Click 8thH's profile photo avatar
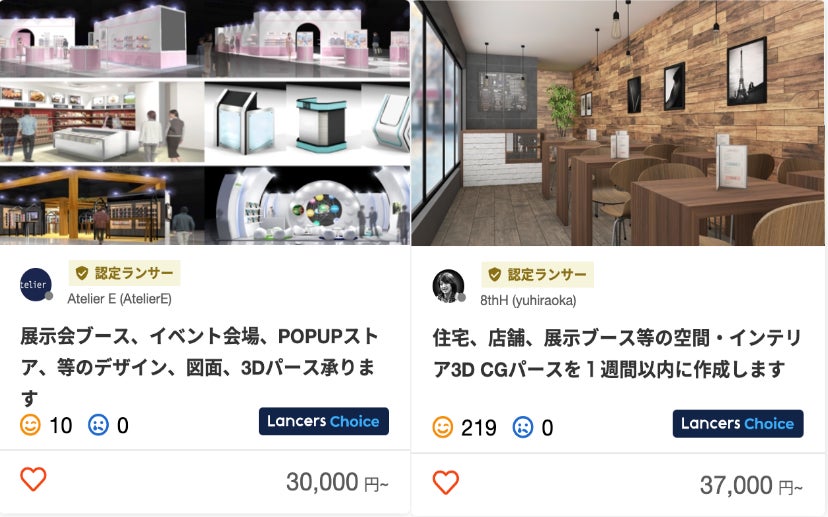828x517 pixels. click(448, 286)
